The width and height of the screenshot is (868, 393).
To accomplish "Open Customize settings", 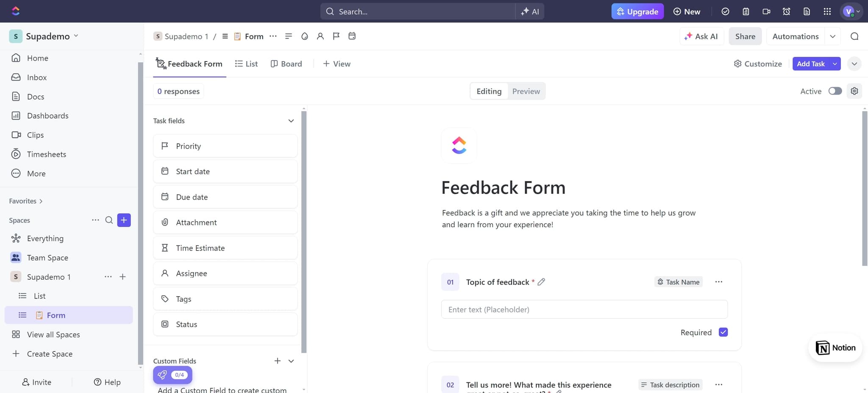I will click(757, 64).
